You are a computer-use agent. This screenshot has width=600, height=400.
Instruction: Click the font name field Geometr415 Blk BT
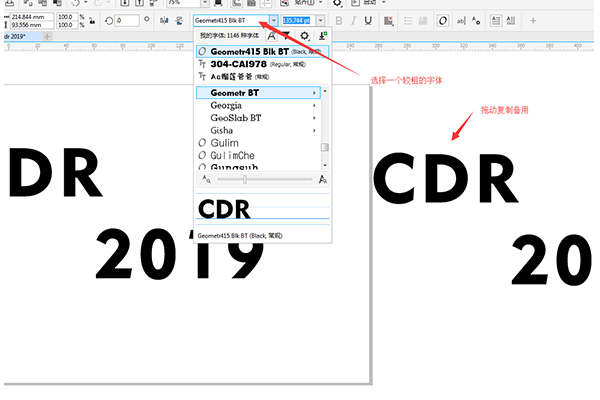tap(231, 21)
